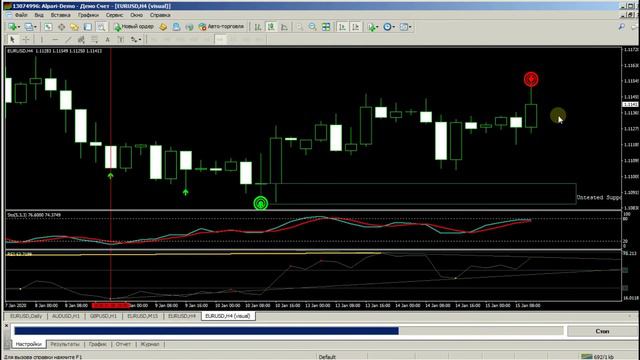Viewport: 640px width, 360px height.
Task: Switch to the AUDUSD,H1 chart tab
Action: (x=66, y=316)
